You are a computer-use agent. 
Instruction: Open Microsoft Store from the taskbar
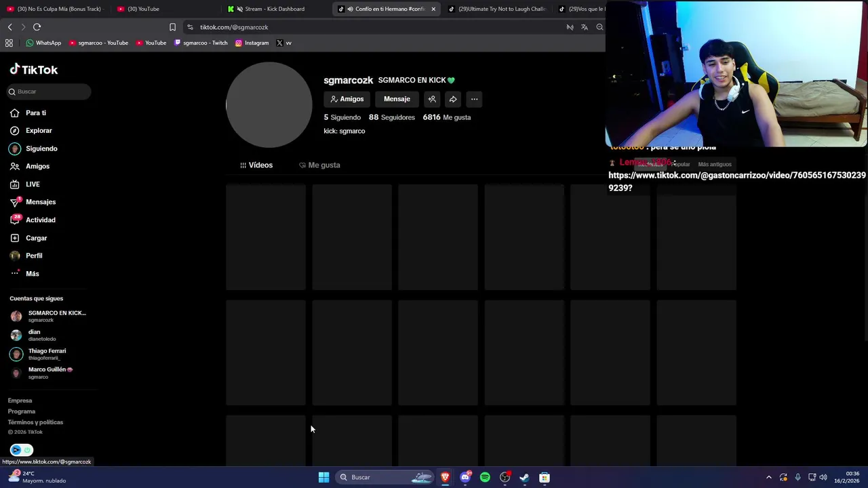[x=545, y=477]
